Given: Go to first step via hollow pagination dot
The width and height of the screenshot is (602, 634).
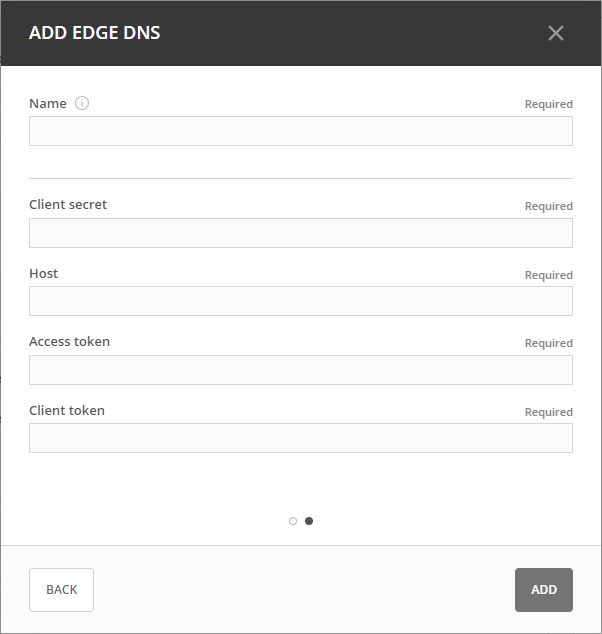Looking at the screenshot, I should 293,521.
